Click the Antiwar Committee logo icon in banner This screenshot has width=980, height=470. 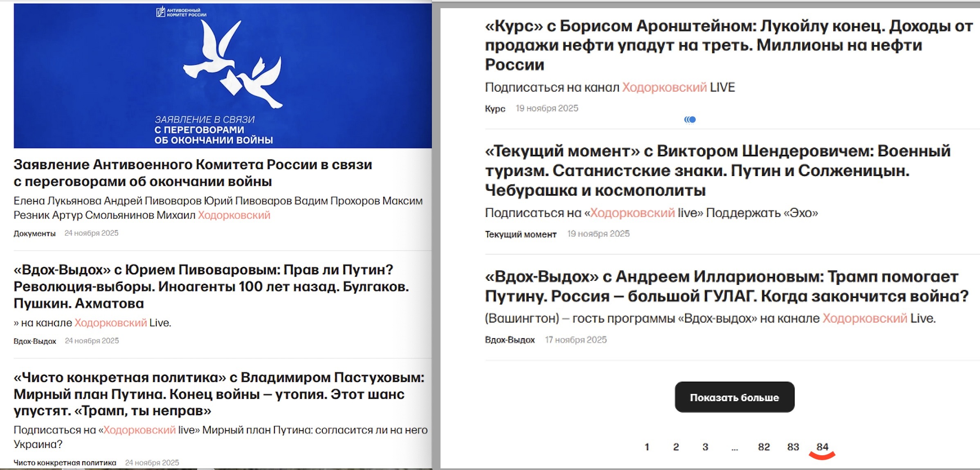(x=161, y=12)
